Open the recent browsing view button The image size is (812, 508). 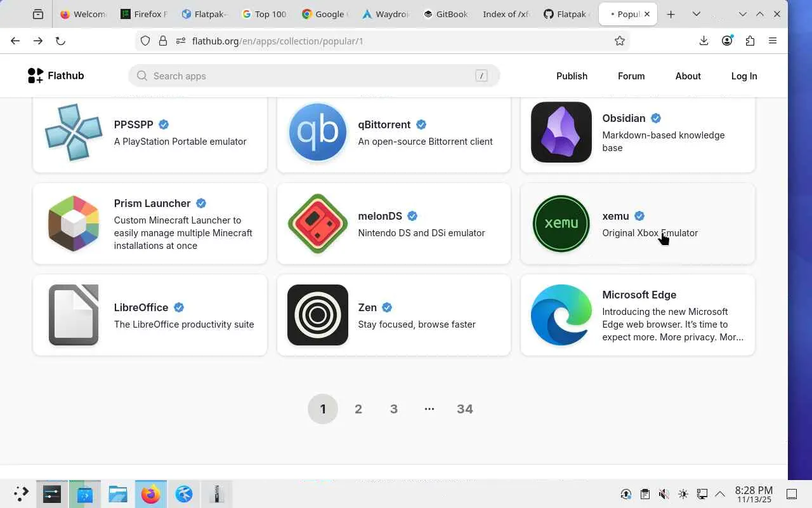[38, 14]
